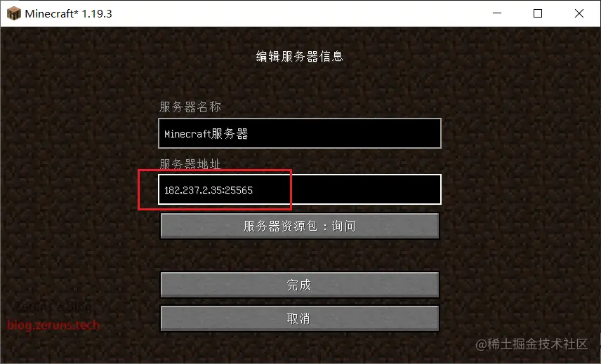The width and height of the screenshot is (601, 364).
Task: Minimize the Minecraft window
Action: coord(497,13)
